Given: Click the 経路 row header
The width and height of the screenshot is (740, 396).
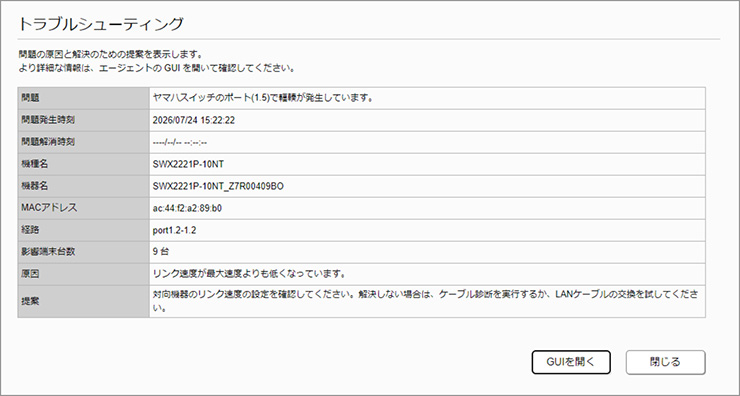Looking at the screenshot, I should (x=84, y=230).
